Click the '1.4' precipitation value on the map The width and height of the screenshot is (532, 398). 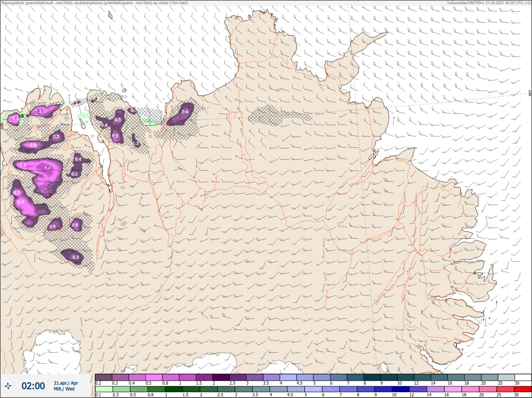tap(47, 168)
